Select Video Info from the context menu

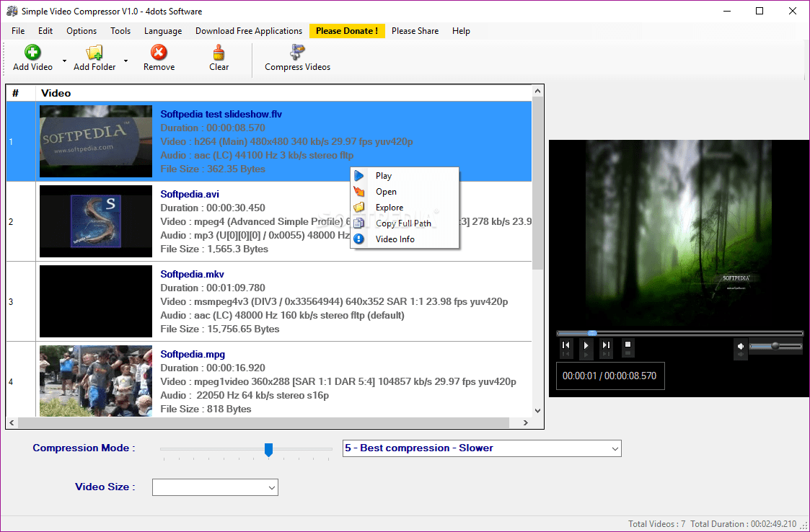394,239
